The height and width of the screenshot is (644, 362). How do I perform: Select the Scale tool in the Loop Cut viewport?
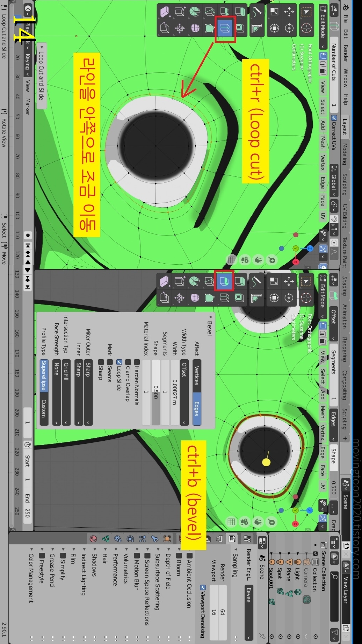pyautogui.click(x=274, y=12)
